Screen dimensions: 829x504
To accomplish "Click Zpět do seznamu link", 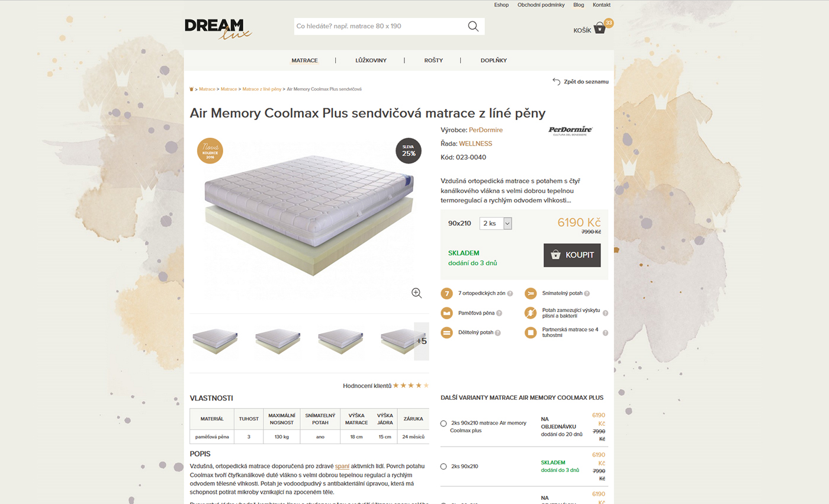I will click(x=580, y=82).
